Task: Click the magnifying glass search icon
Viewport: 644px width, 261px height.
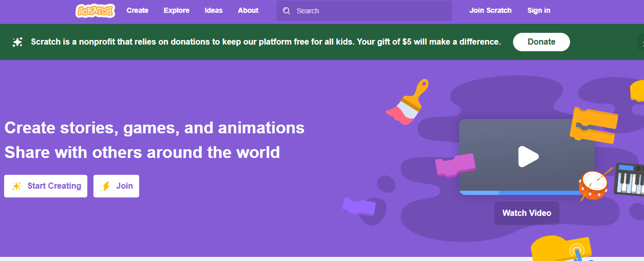Action: tap(287, 11)
